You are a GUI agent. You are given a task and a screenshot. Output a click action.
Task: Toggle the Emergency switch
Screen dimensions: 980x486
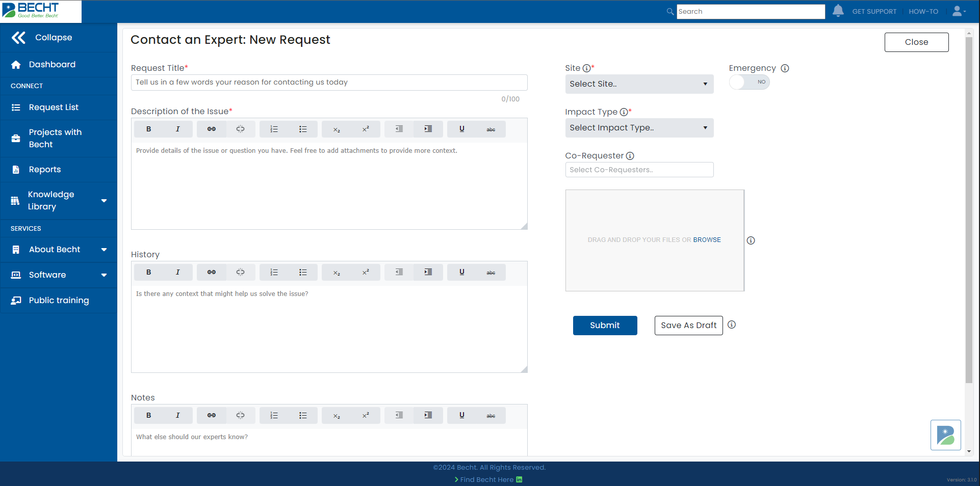pyautogui.click(x=749, y=82)
